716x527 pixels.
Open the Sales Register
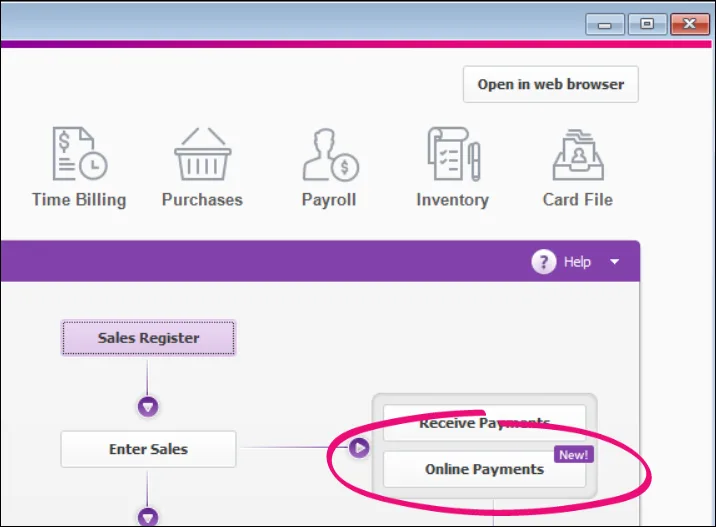148,338
